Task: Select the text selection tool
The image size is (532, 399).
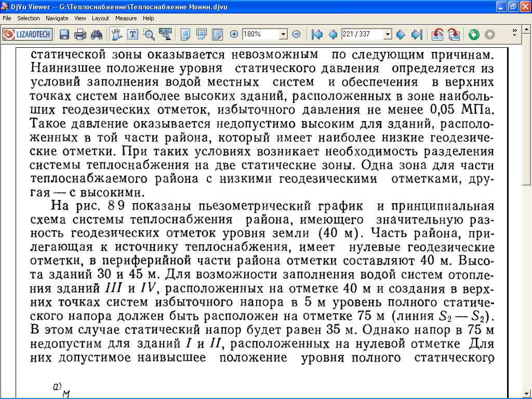Action: (x=132, y=34)
